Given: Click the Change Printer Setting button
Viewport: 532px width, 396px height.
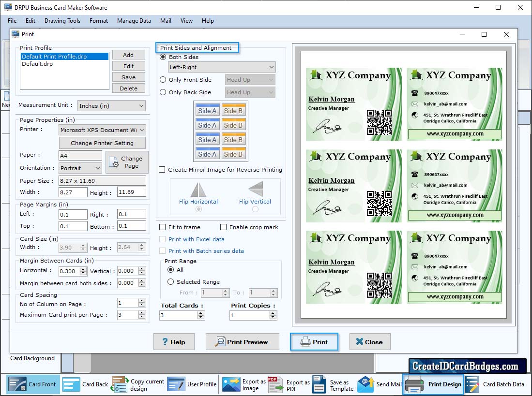Looking at the screenshot, I should click(x=102, y=143).
